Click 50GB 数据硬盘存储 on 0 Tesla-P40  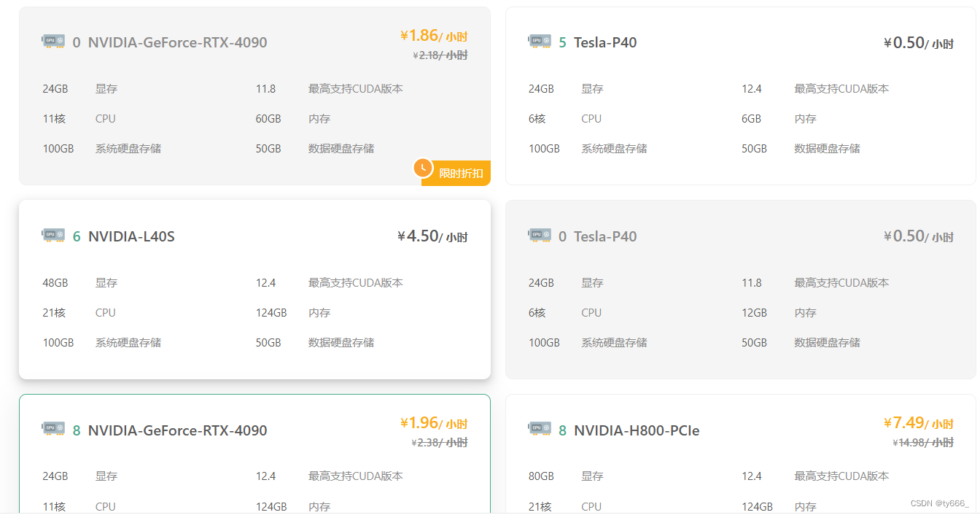click(x=801, y=343)
